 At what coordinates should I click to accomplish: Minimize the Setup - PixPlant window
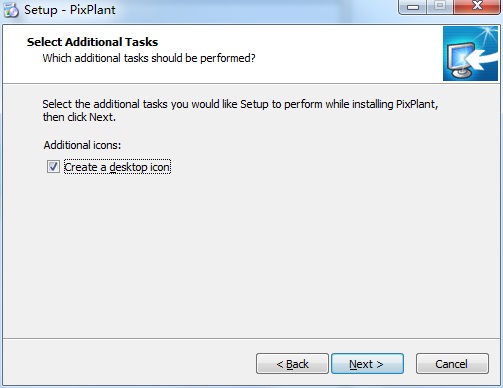coord(413,7)
